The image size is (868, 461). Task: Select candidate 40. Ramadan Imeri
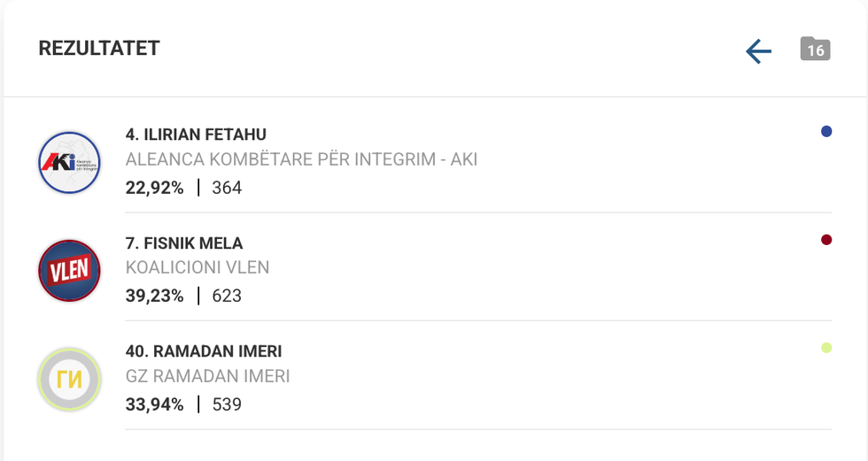tap(204, 351)
